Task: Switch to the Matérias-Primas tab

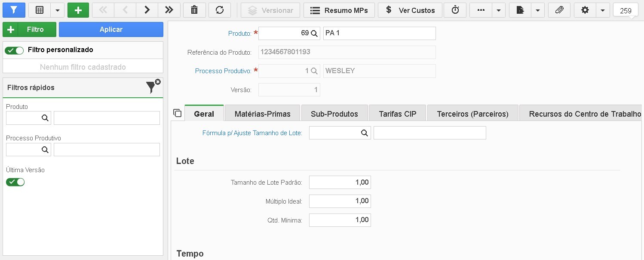Action: click(262, 113)
